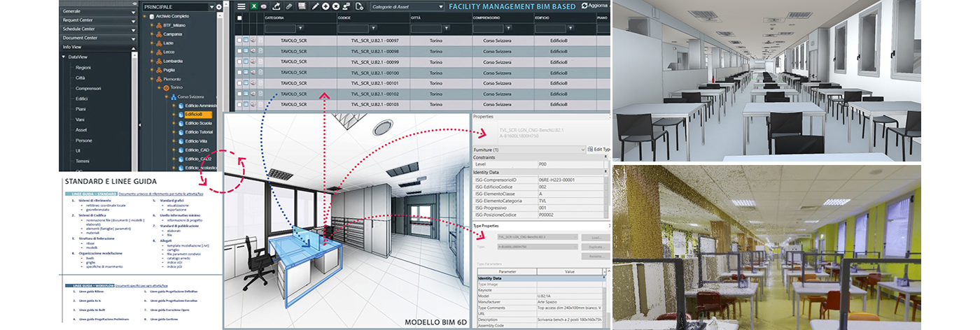Tick checkbox for row TVL_SCR_U.B2.1 - 00097
Viewport: 980px width, 330px height.
[x=239, y=41]
